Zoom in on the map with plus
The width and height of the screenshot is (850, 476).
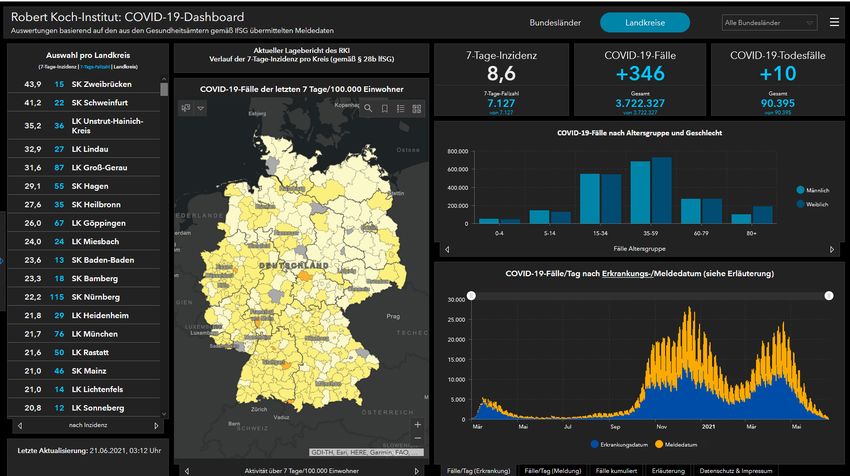(417, 424)
